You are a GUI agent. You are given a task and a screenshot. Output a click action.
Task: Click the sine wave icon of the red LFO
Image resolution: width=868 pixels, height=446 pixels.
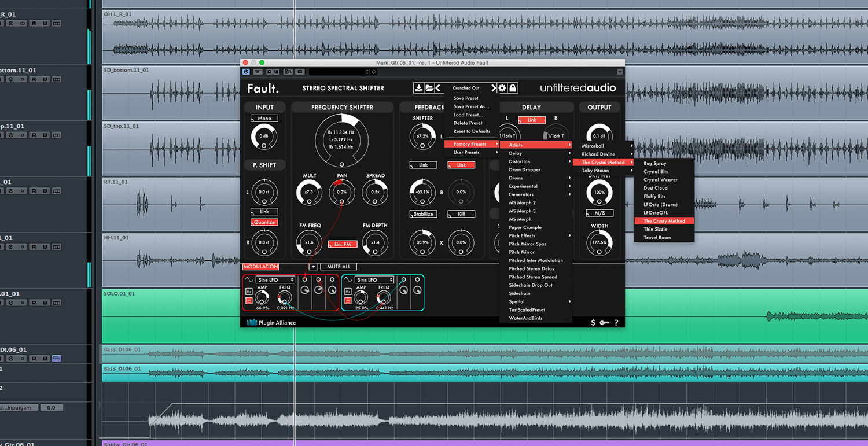point(249,280)
